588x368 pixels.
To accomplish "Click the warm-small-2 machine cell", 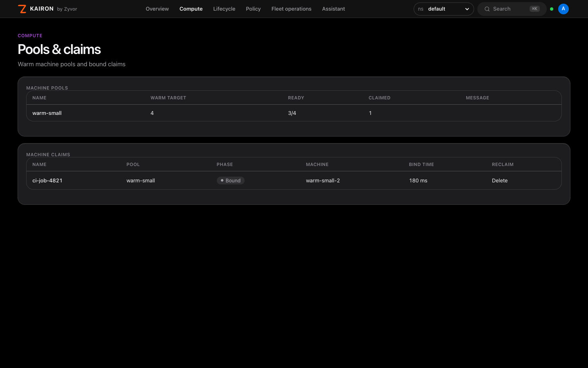I will pos(323,181).
